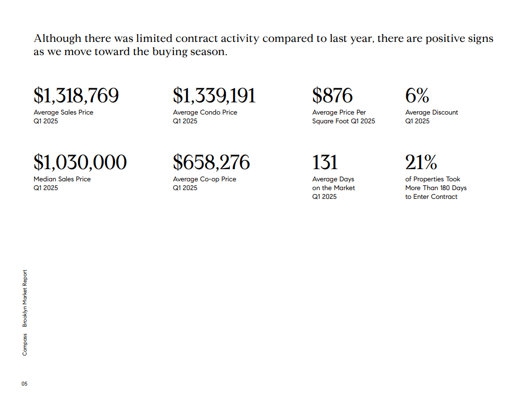Click the $876 price per square foot figure
The width and height of the screenshot is (532, 407).
tap(332, 96)
